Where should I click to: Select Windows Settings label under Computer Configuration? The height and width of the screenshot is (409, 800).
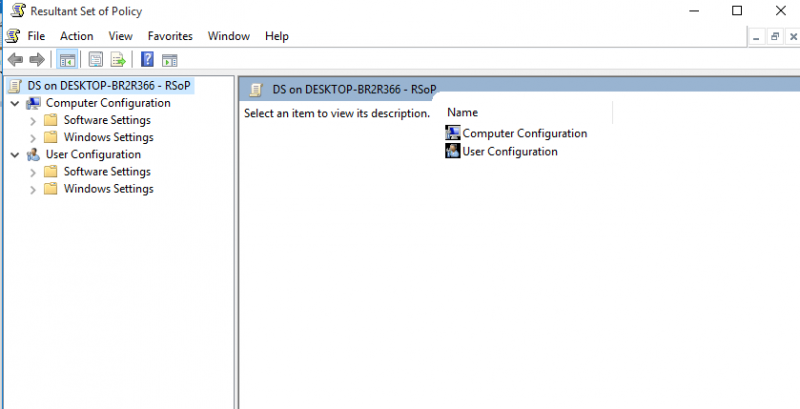(x=109, y=137)
